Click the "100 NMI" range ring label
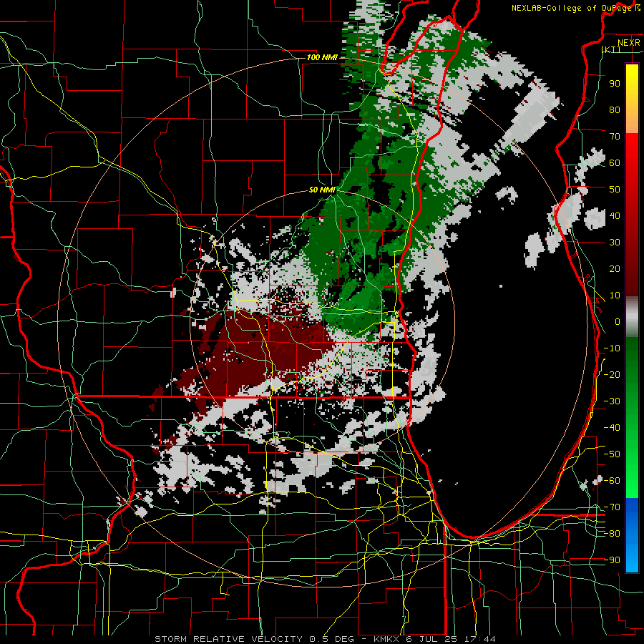644x644 pixels. pos(322,57)
